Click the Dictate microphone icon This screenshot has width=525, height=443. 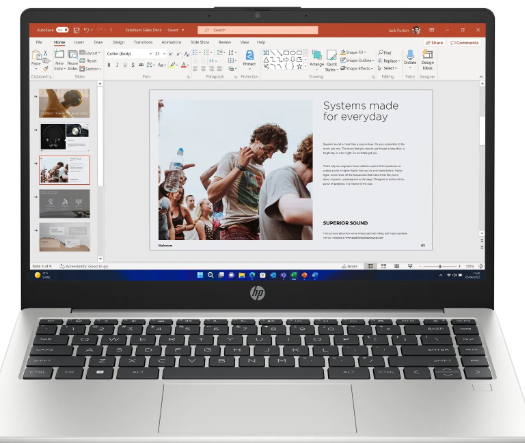(410, 54)
